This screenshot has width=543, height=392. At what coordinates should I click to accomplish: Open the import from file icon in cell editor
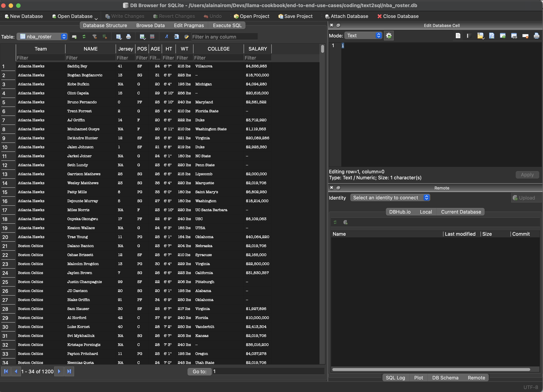(481, 36)
